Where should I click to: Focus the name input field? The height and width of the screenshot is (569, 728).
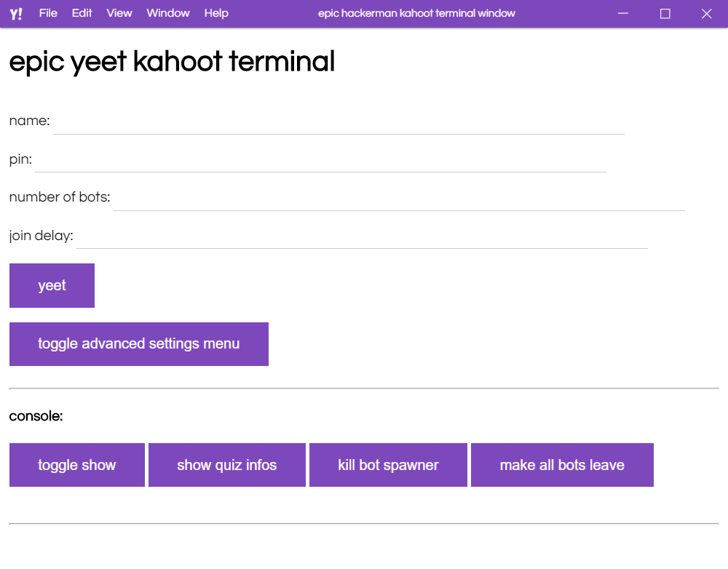339,122
